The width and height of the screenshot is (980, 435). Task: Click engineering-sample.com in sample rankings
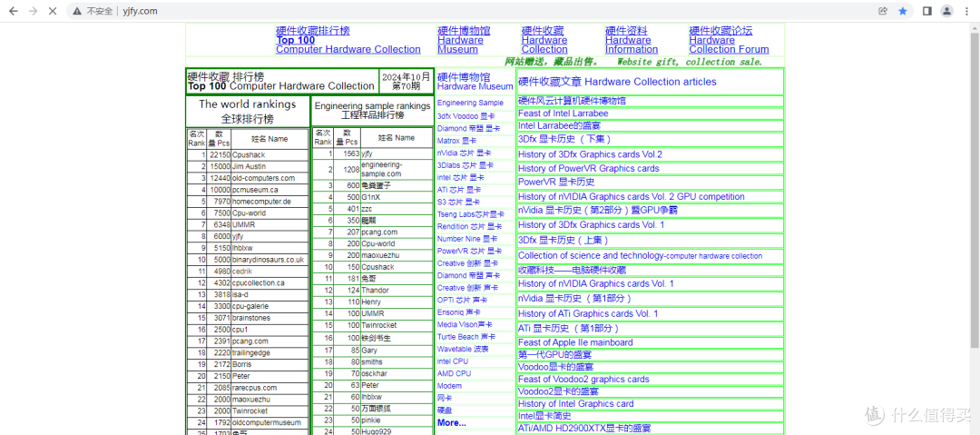point(381,169)
